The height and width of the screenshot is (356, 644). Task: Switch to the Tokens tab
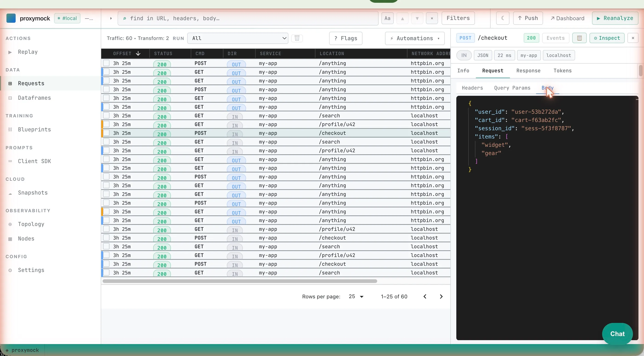coord(562,71)
